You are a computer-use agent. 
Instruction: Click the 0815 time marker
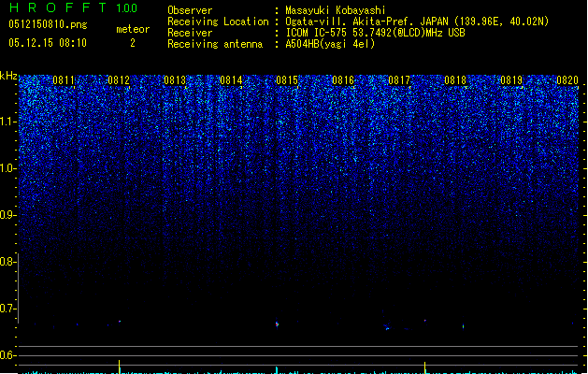point(287,80)
